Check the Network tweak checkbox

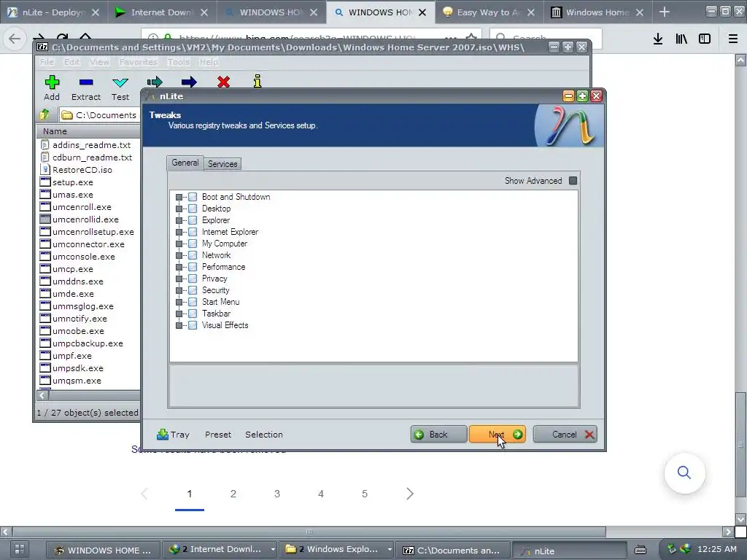click(x=193, y=254)
